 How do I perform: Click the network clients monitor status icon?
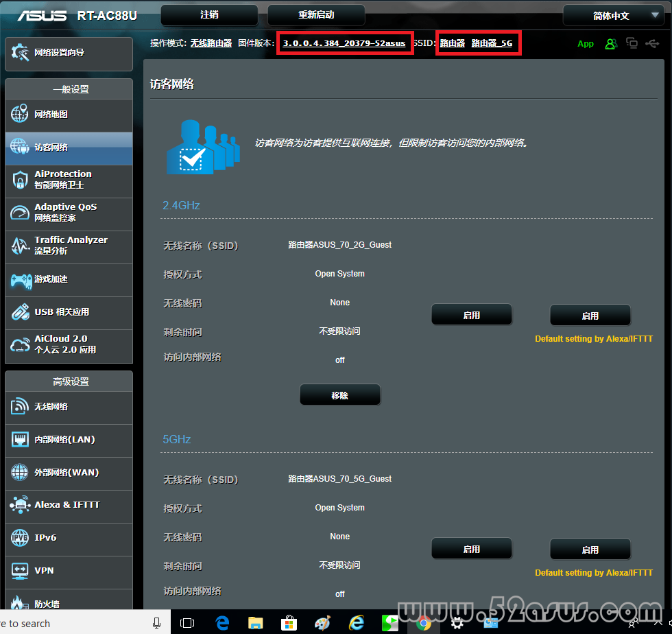coord(632,43)
